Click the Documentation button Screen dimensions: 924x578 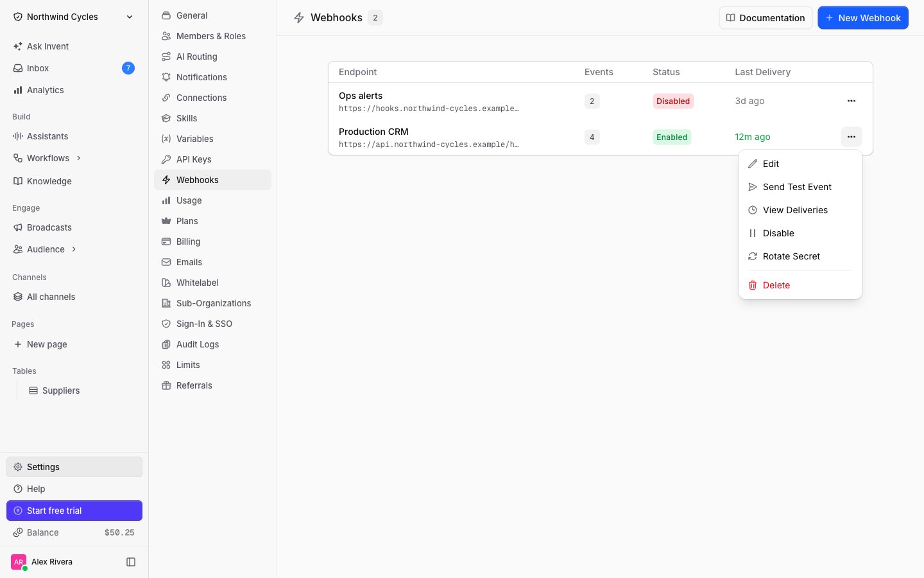(x=766, y=18)
